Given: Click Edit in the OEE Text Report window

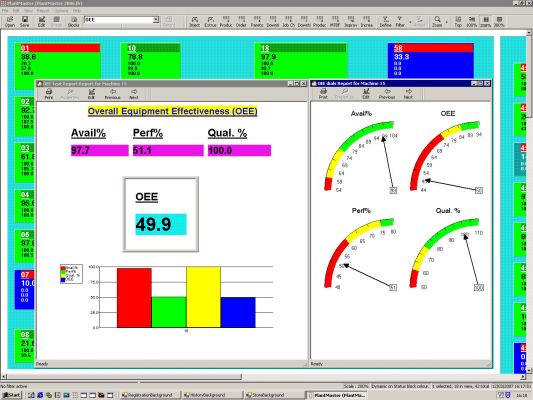Looking at the screenshot, I should tap(91, 94).
